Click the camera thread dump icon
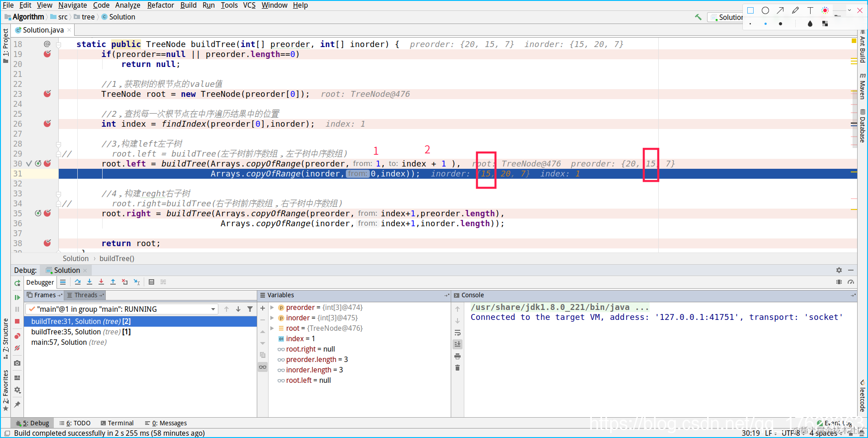868x438 pixels. pyautogui.click(x=17, y=363)
